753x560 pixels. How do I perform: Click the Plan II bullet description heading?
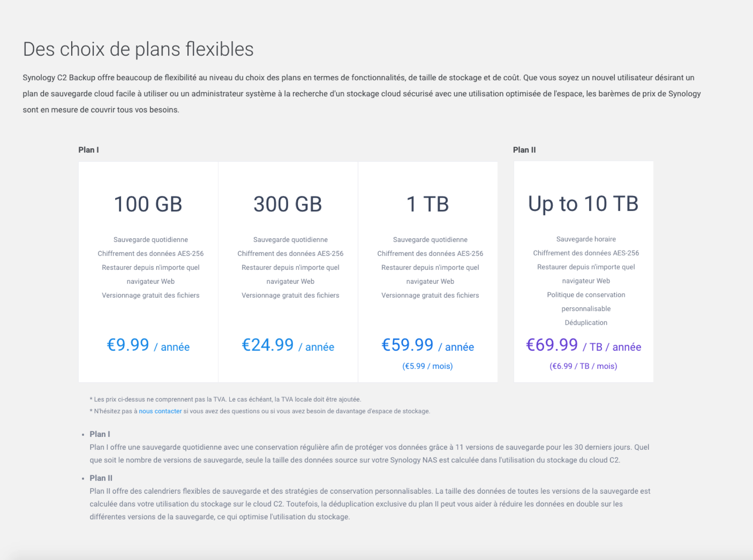click(x=101, y=478)
